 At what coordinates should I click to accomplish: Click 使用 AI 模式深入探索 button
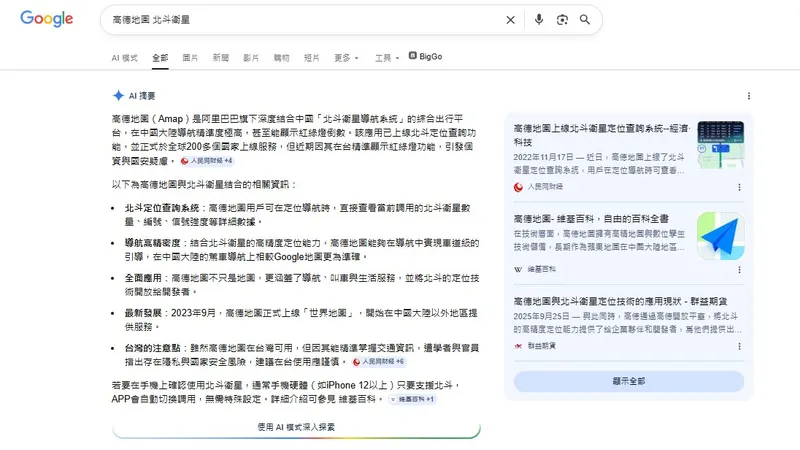[296, 428]
